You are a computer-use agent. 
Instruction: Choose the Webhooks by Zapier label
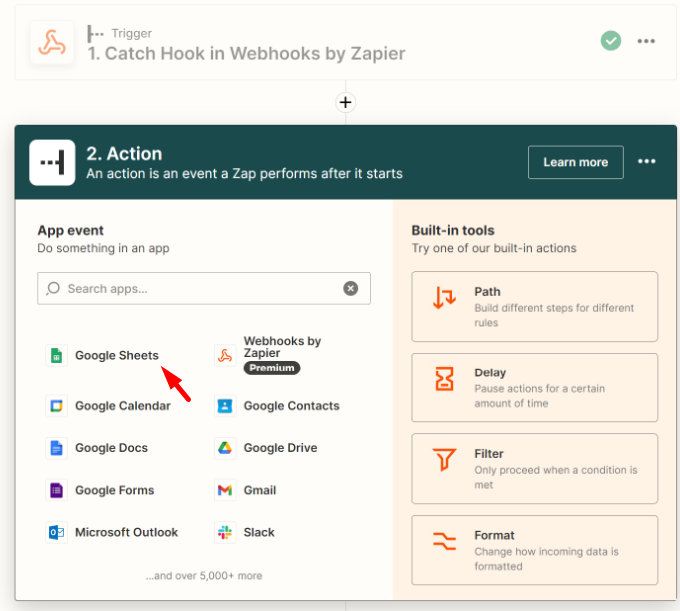282,347
